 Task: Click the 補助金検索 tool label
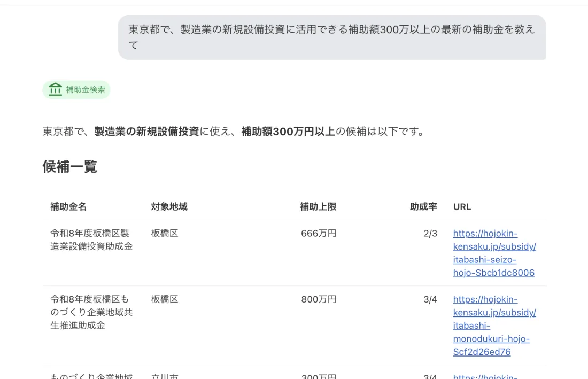86,90
